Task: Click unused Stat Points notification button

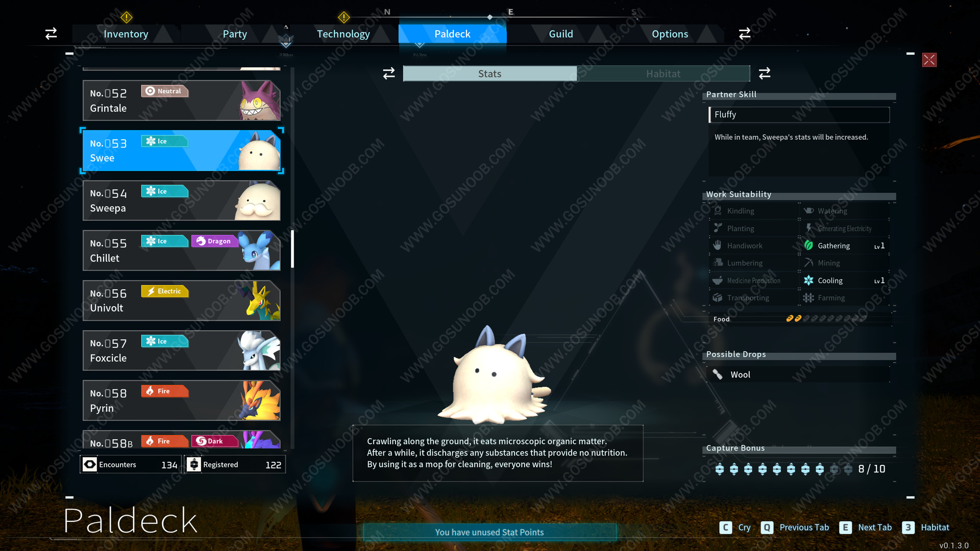Action: pos(490,532)
